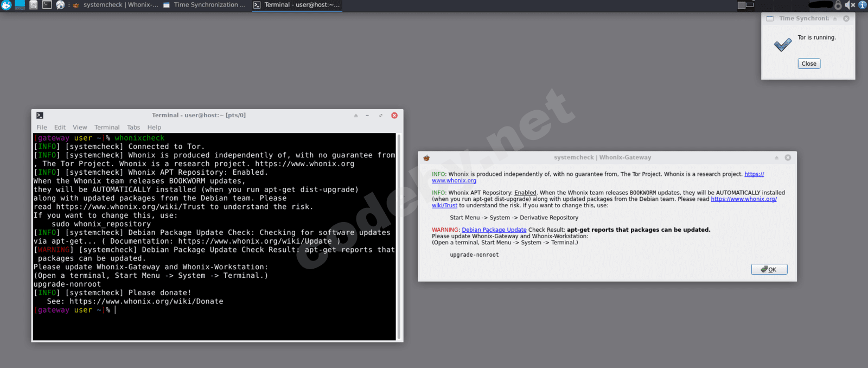This screenshot has width=868, height=368.
Task: Open the File menu in Terminal
Action: tap(42, 128)
